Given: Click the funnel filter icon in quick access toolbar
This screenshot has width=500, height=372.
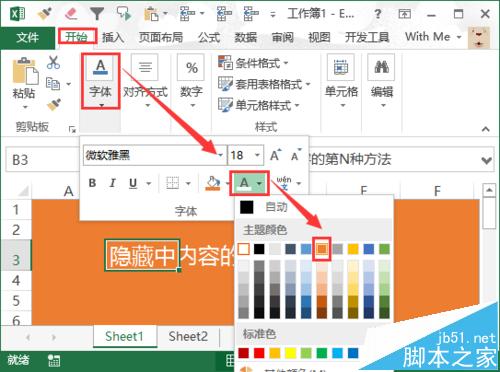Looking at the screenshot, I should 97,14.
